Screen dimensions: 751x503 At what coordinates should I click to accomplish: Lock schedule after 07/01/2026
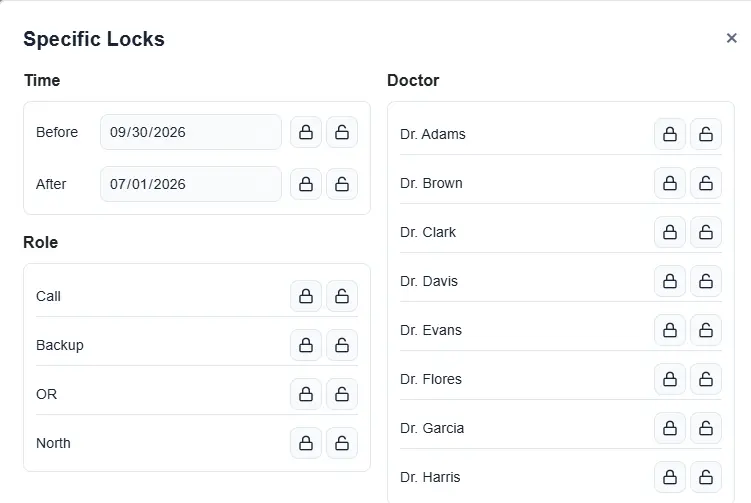point(306,184)
